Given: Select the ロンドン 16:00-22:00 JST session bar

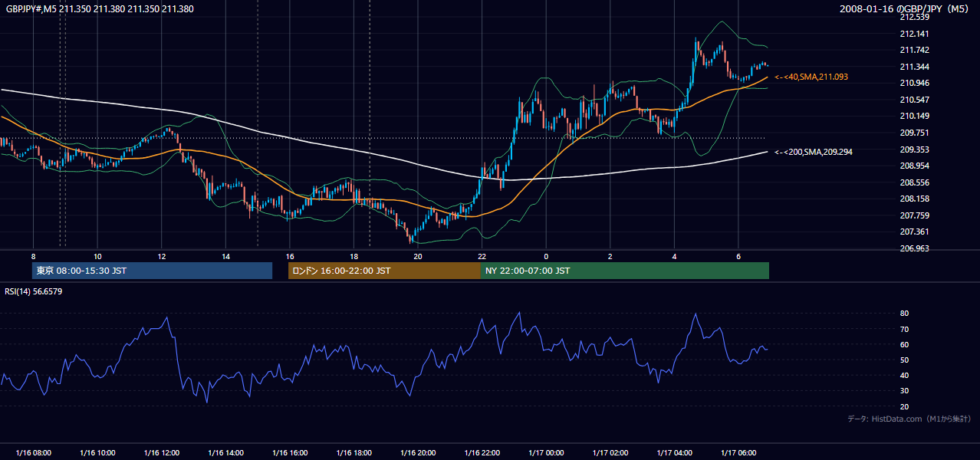Looking at the screenshot, I should coord(384,271).
